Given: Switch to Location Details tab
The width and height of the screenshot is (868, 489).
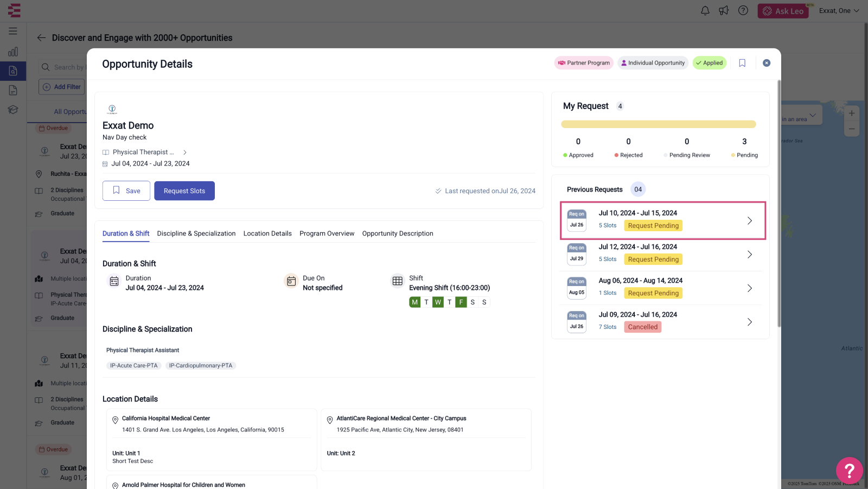Looking at the screenshot, I should (267, 233).
